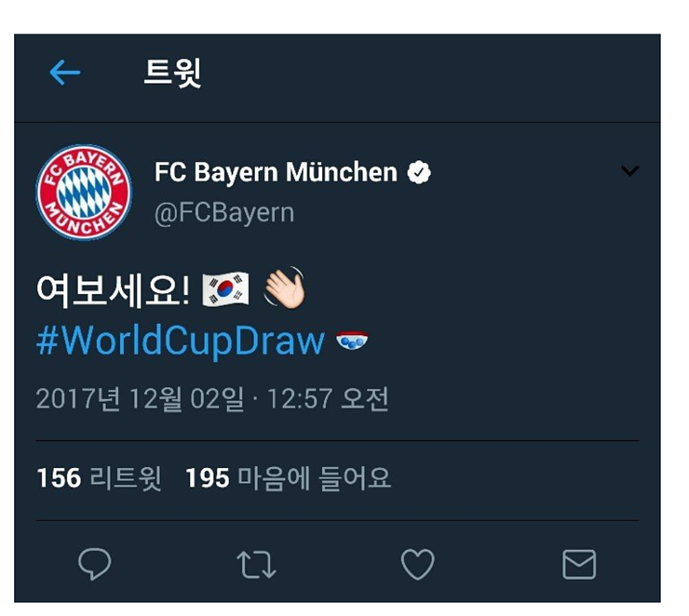The width and height of the screenshot is (689, 616).
Task: Select the 여보세요! tweet text
Action: (114, 290)
